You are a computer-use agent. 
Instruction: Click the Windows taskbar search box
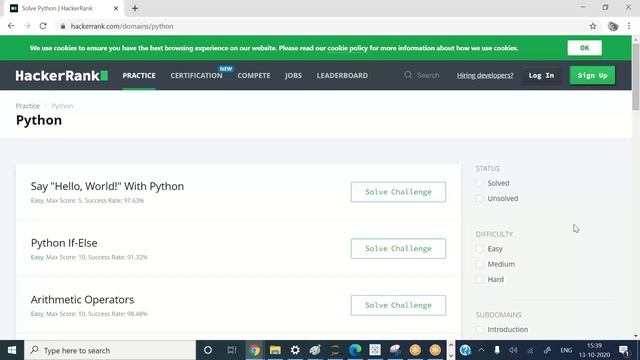[110, 350]
